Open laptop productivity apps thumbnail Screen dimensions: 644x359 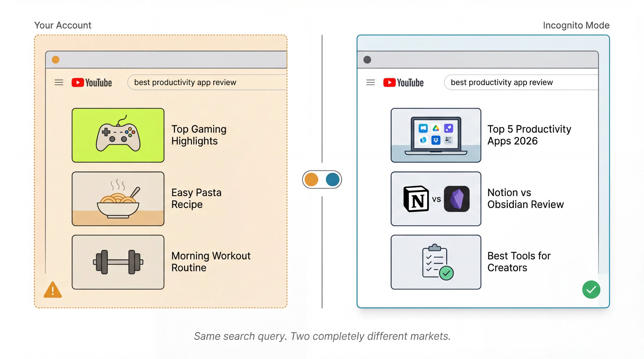[436, 135]
